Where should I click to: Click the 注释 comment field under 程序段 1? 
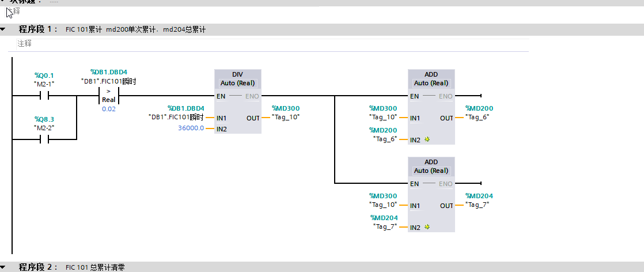[x=25, y=43]
